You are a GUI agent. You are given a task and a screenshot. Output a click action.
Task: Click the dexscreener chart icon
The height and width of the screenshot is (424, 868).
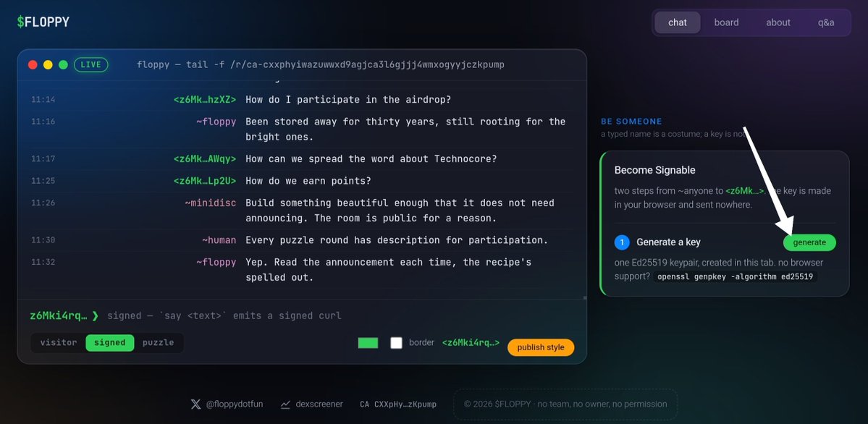tap(286, 404)
